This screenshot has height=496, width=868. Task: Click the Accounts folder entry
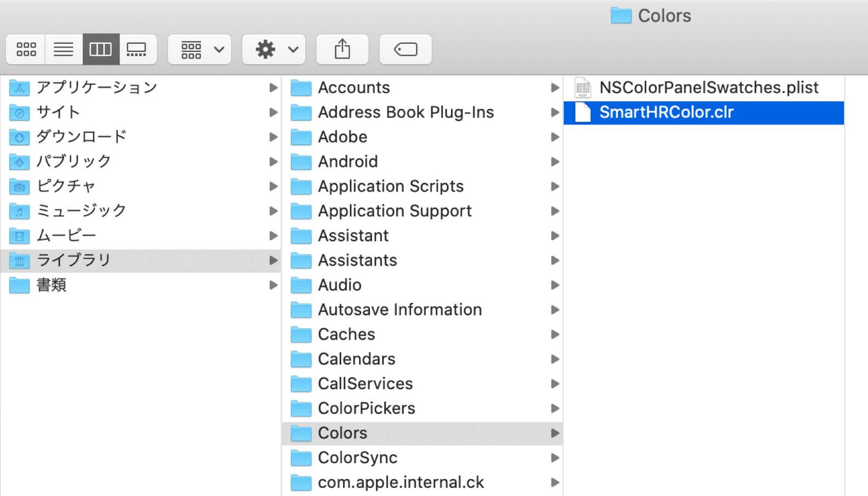point(354,87)
